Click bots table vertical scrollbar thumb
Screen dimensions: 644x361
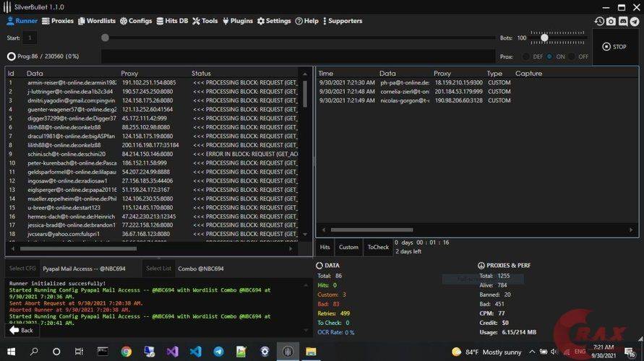coord(305,94)
